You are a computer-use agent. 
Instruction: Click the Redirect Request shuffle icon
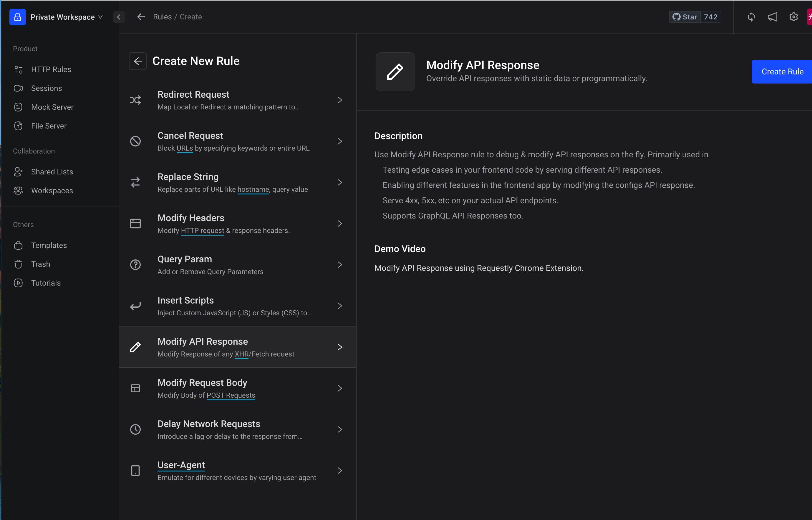point(135,100)
